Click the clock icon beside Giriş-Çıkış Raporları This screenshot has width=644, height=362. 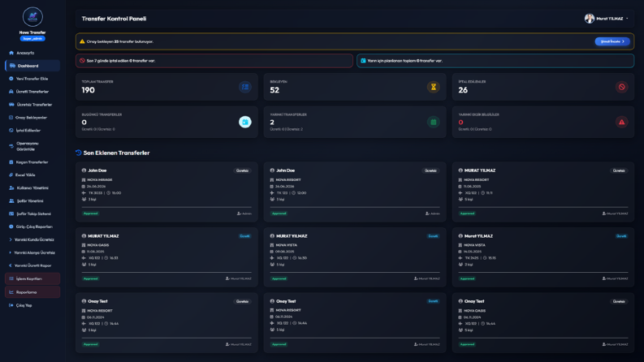(11, 226)
